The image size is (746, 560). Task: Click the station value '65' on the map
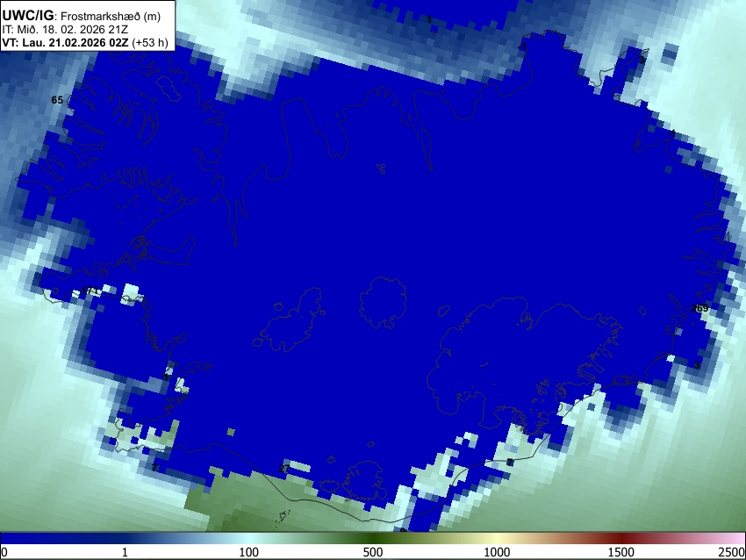point(57,100)
